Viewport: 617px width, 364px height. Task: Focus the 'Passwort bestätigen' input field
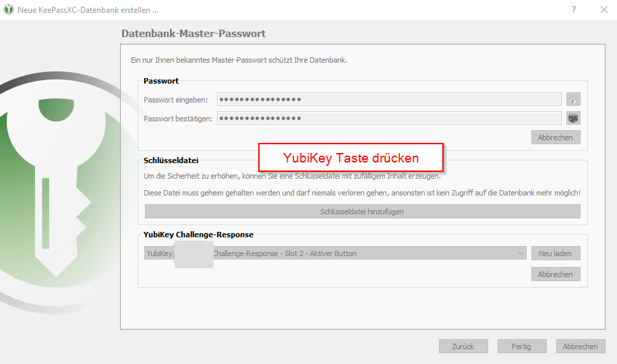pyautogui.click(x=389, y=119)
